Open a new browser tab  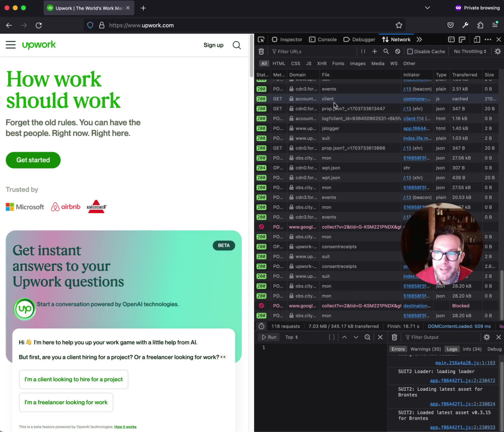click(143, 8)
